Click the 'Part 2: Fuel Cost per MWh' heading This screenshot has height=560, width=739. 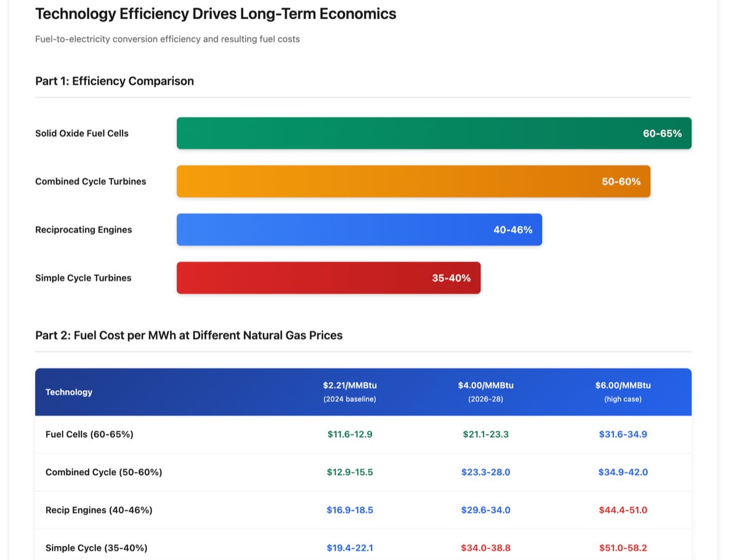point(189,335)
